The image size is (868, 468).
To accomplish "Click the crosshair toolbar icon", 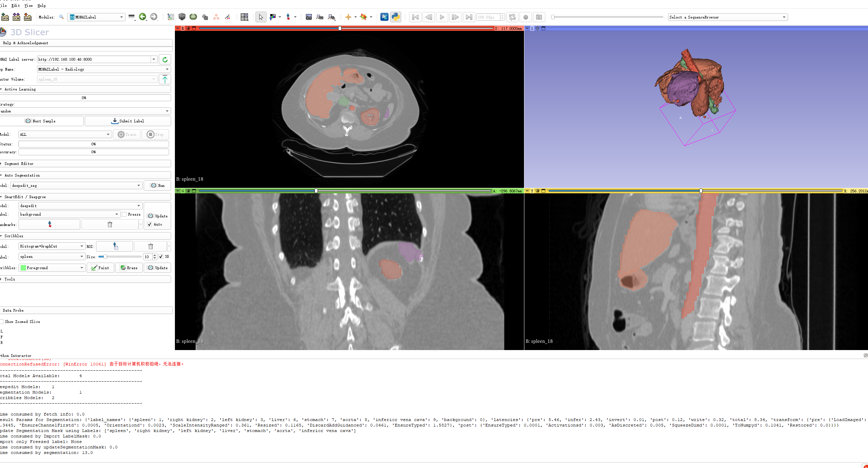I will tap(348, 17).
